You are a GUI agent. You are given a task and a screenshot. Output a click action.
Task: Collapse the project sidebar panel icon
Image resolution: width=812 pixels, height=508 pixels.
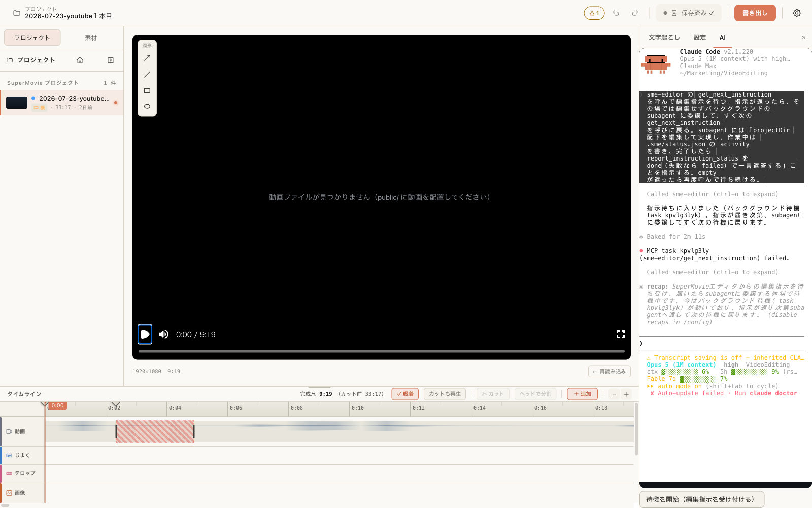pos(111,60)
